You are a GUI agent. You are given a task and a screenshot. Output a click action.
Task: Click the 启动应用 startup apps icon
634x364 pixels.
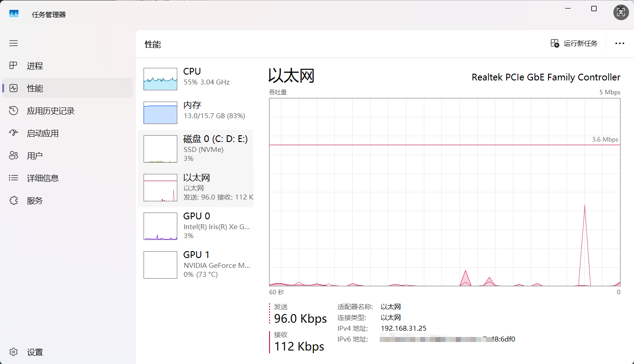pyautogui.click(x=13, y=133)
